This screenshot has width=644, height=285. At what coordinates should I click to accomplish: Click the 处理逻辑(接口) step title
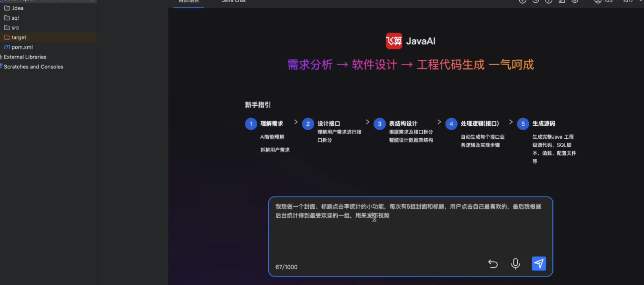coord(480,124)
